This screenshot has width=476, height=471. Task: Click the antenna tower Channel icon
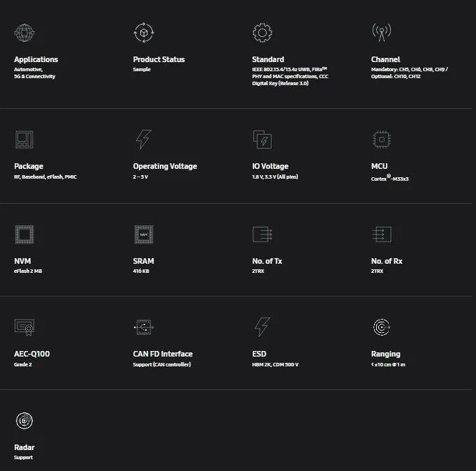pyautogui.click(x=382, y=32)
